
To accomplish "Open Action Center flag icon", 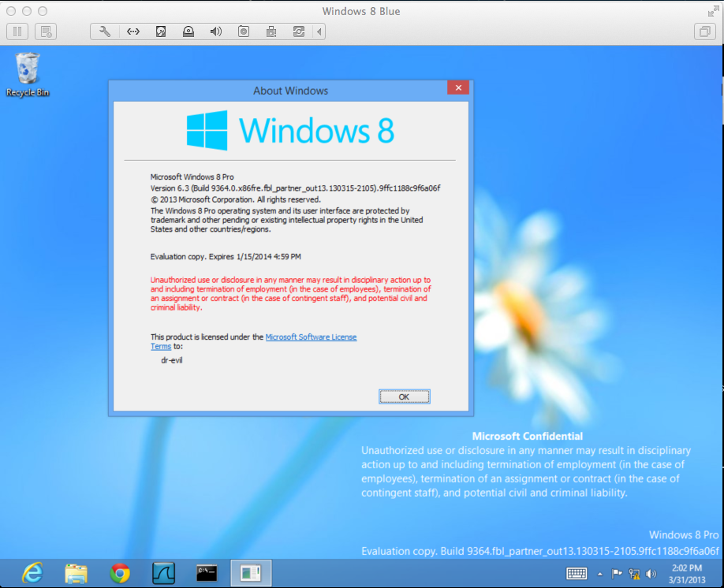I will 617,574.
